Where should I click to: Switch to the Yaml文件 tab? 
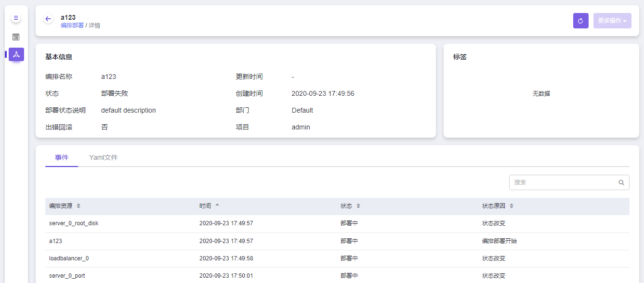(104, 157)
